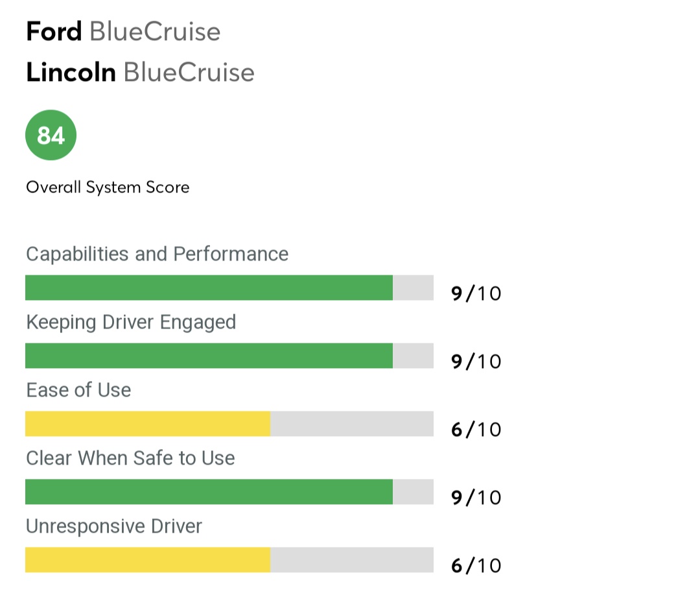Click the Keeping Driver Engaged label
Screen dimensions: 700x604
(x=131, y=322)
